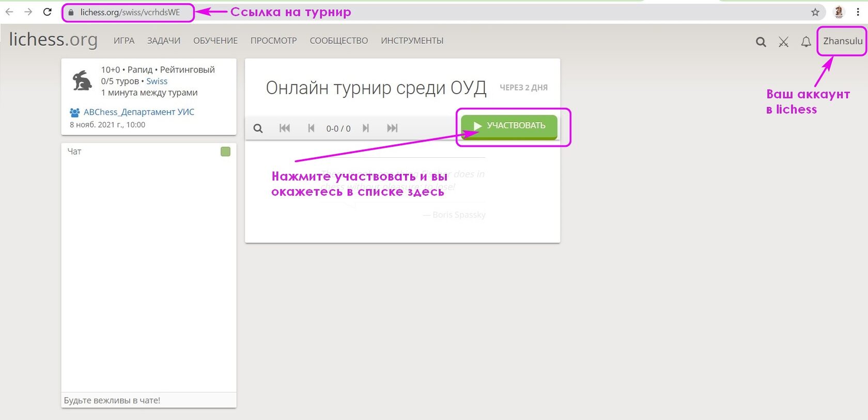Click the ЧЕРЕЗ 2 ДНЯ start time label

point(524,88)
